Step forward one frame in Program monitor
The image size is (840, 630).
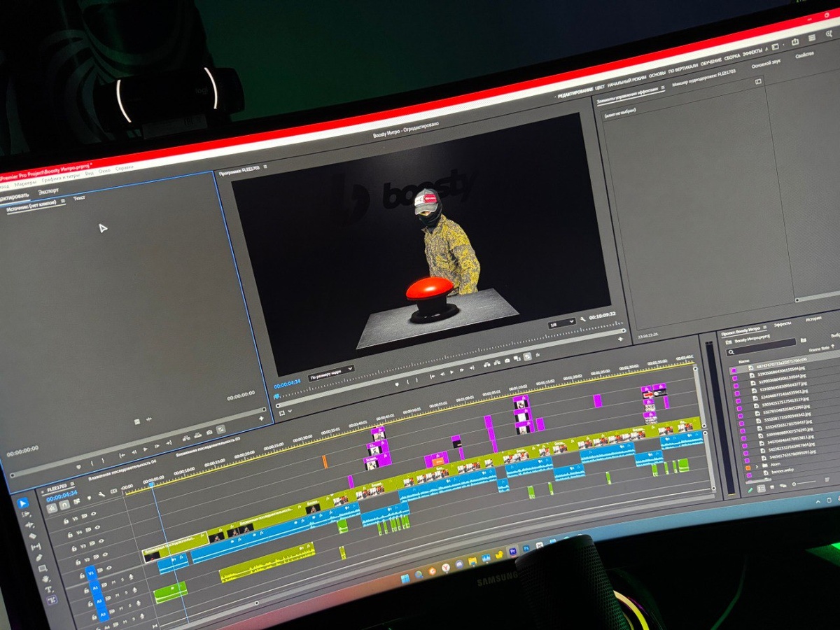coord(461,370)
